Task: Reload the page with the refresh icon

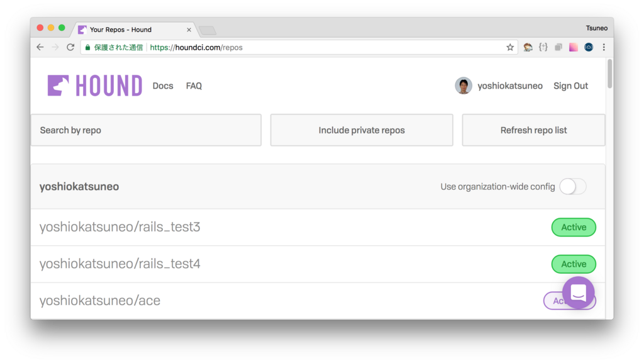Action: click(x=70, y=47)
